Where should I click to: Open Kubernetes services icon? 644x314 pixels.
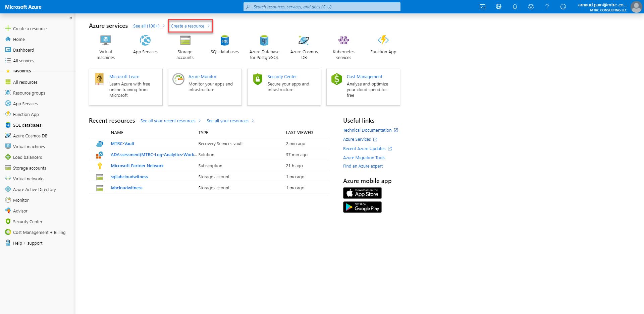pyautogui.click(x=343, y=41)
